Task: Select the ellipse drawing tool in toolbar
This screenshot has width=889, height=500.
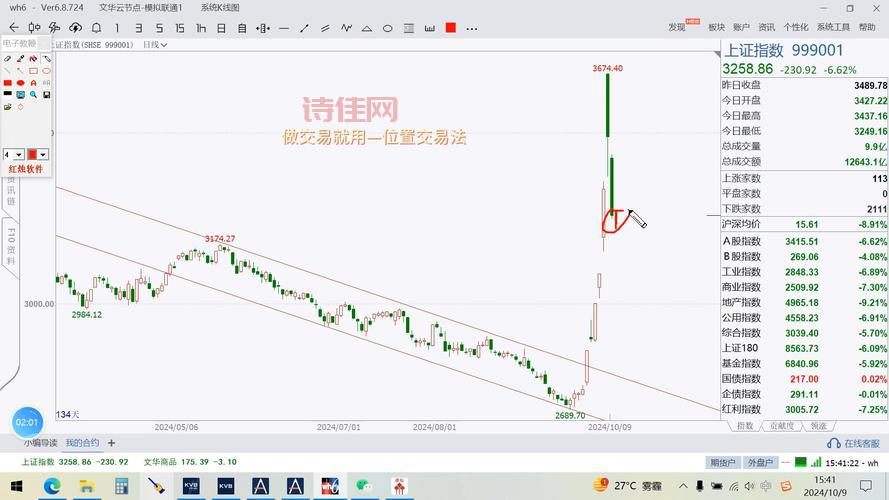Action: [x=388, y=28]
